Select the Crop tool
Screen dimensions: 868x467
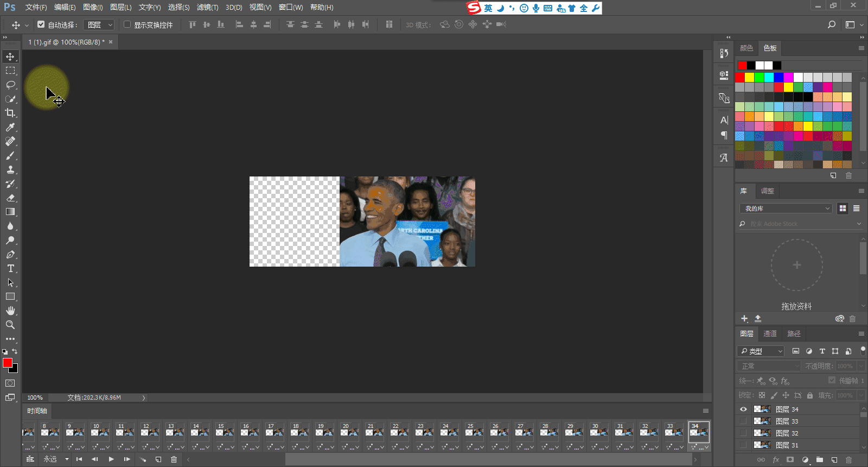point(10,113)
